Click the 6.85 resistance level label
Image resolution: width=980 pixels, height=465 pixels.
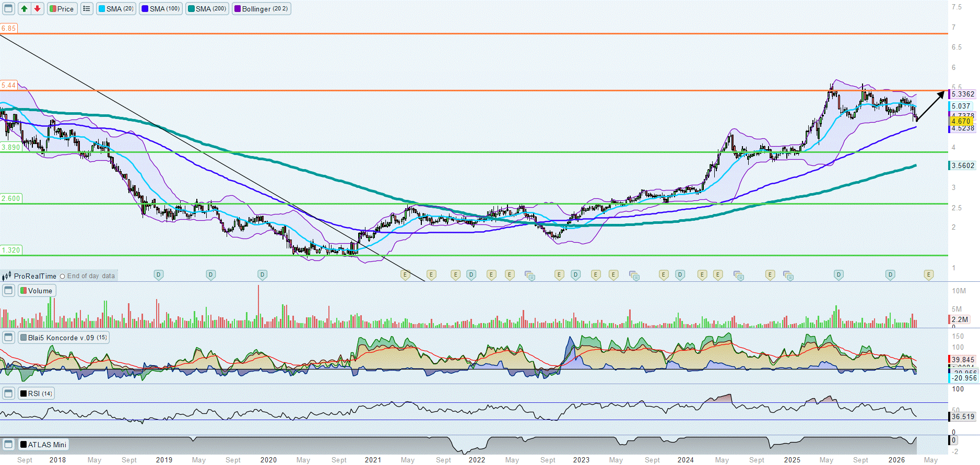[x=8, y=28]
